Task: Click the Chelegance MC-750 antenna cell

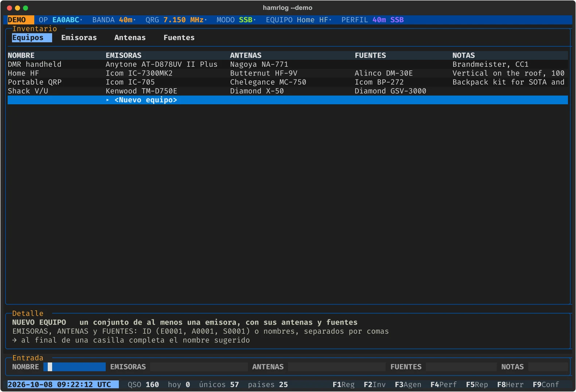Action: [268, 82]
